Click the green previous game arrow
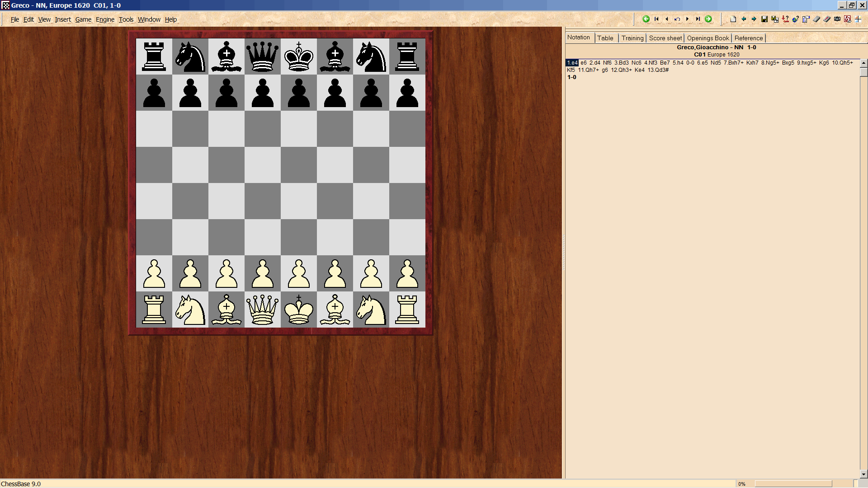Viewport: 868px width, 488px height. coord(646,19)
